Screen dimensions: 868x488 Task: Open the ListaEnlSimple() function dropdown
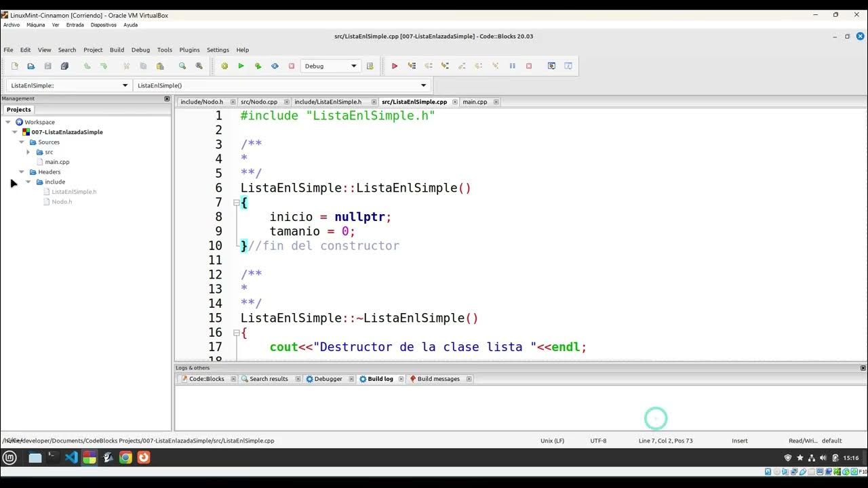click(282, 85)
